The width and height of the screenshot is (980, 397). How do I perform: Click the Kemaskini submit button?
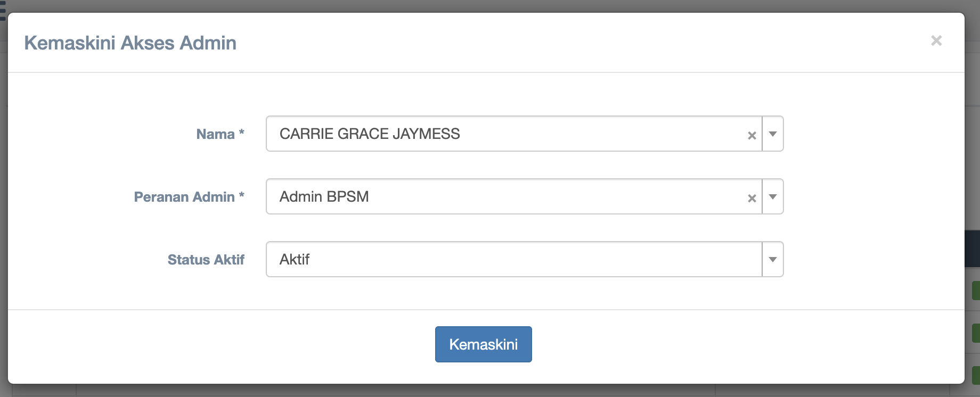483,344
